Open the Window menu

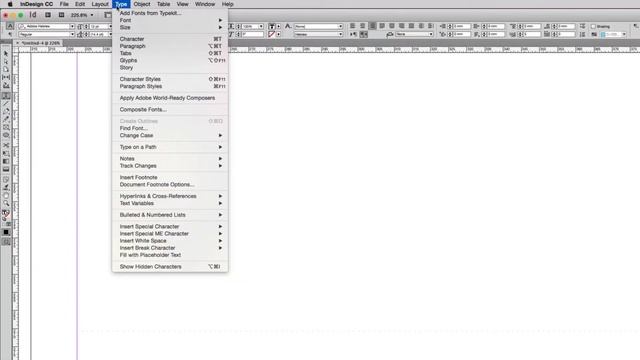[x=205, y=4]
